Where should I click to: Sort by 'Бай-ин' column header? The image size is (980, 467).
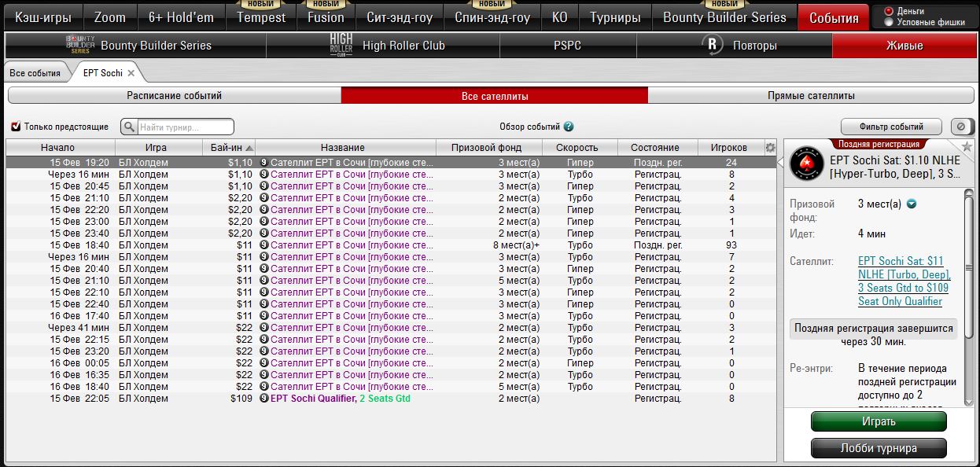[x=232, y=148]
